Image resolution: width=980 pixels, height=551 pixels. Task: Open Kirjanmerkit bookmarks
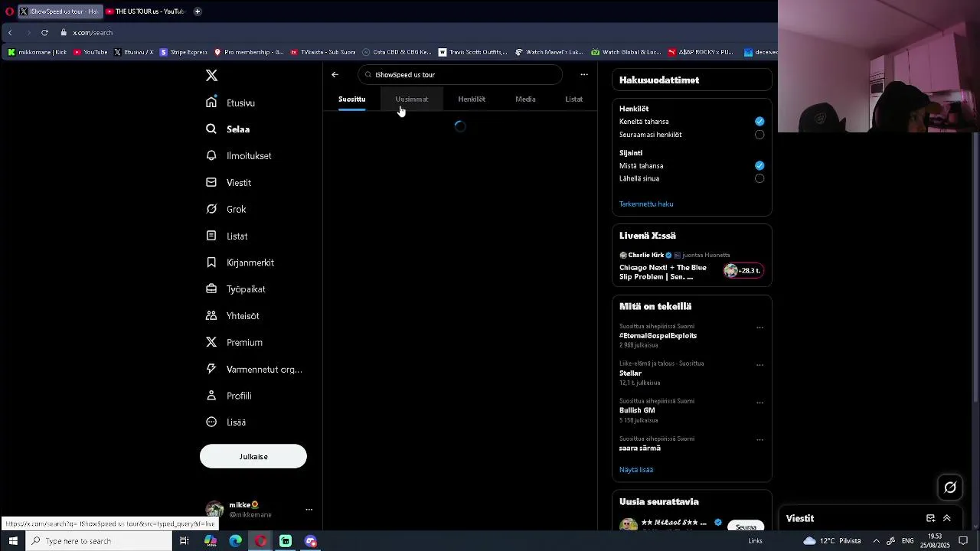(240, 262)
